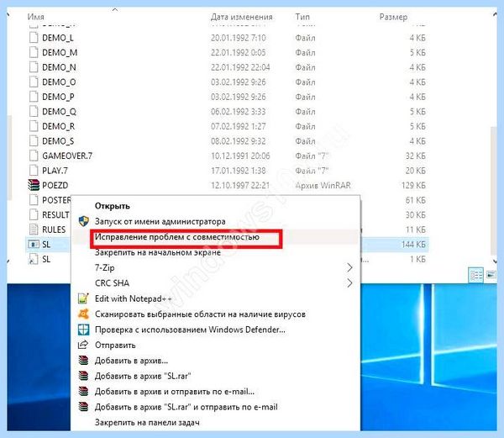The image size is (504, 438).
Task: Open the 7-Zip menu entry
Action: 105,267
